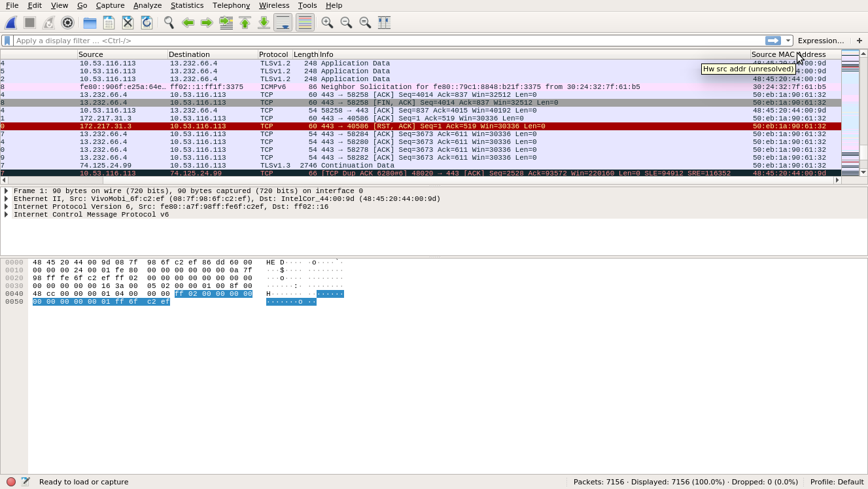868x489 pixels.
Task: Find a packet with magnifier icon
Action: pyautogui.click(x=169, y=22)
